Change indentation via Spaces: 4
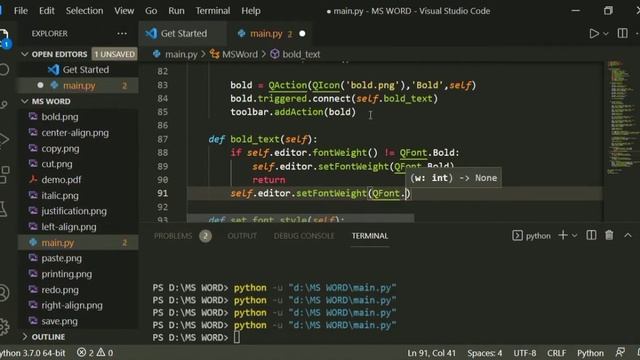Image resolution: width=640 pixels, height=360 pixels. [x=484, y=353]
